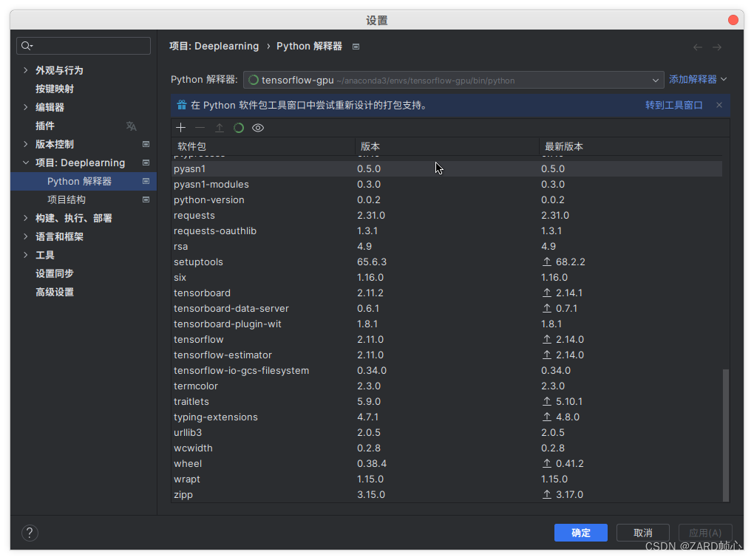
Task: Open the 设置同步 settings page
Action: tap(55, 273)
